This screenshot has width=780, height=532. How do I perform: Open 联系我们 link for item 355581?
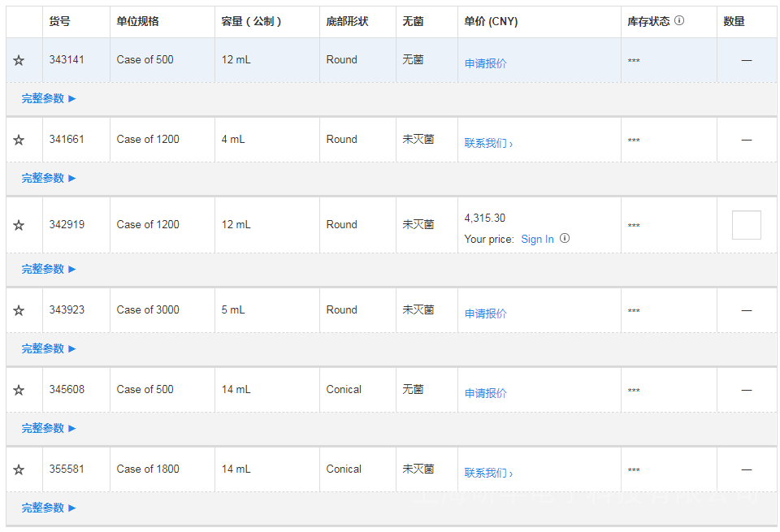coord(488,473)
